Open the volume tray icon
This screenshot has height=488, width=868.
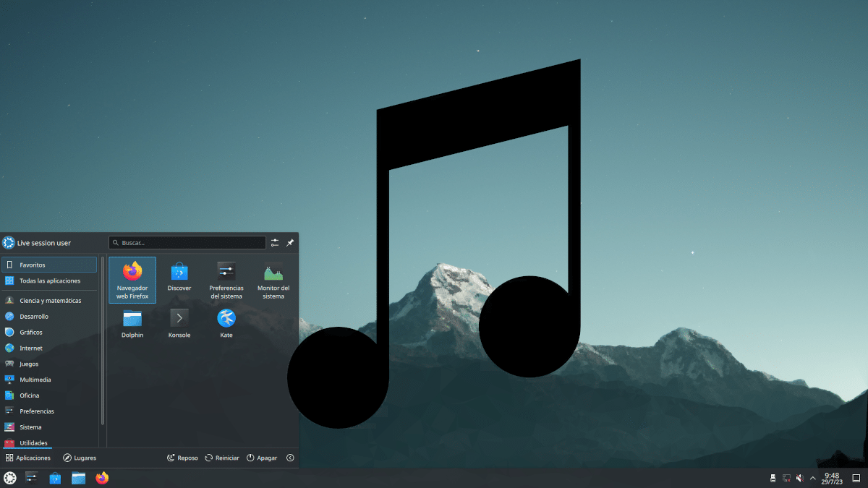[x=799, y=478]
